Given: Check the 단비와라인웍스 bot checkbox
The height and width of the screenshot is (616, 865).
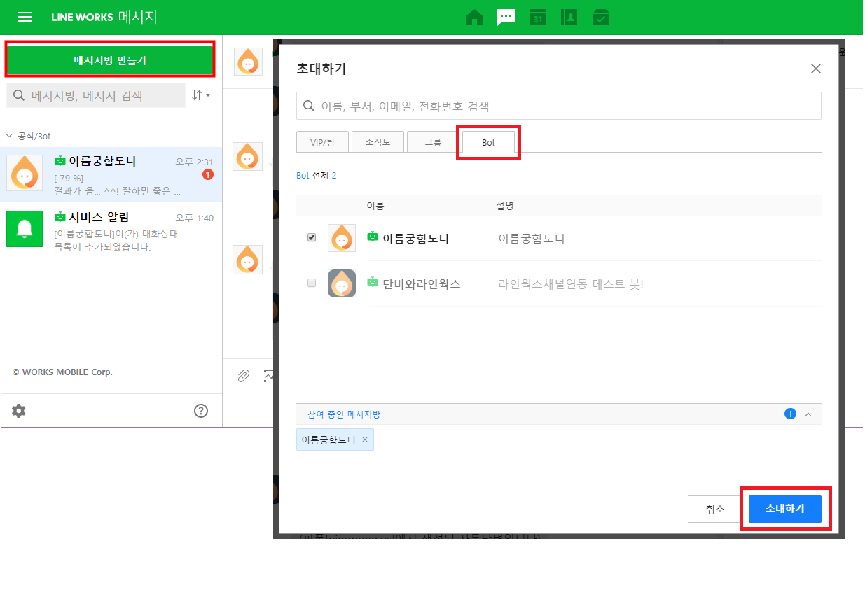Looking at the screenshot, I should pos(312,283).
